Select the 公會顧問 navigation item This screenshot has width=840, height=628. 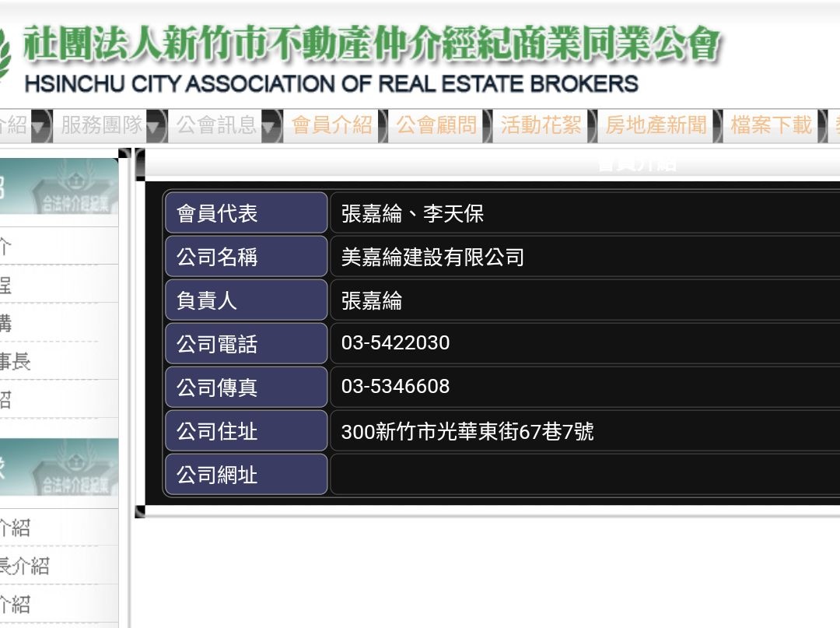436,126
